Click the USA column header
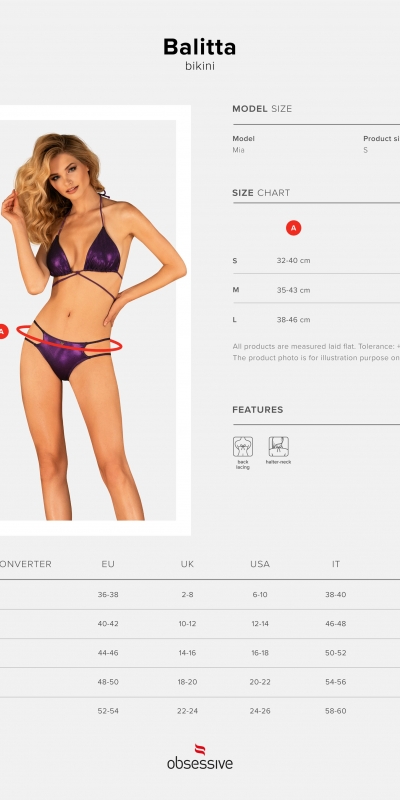 260,564
